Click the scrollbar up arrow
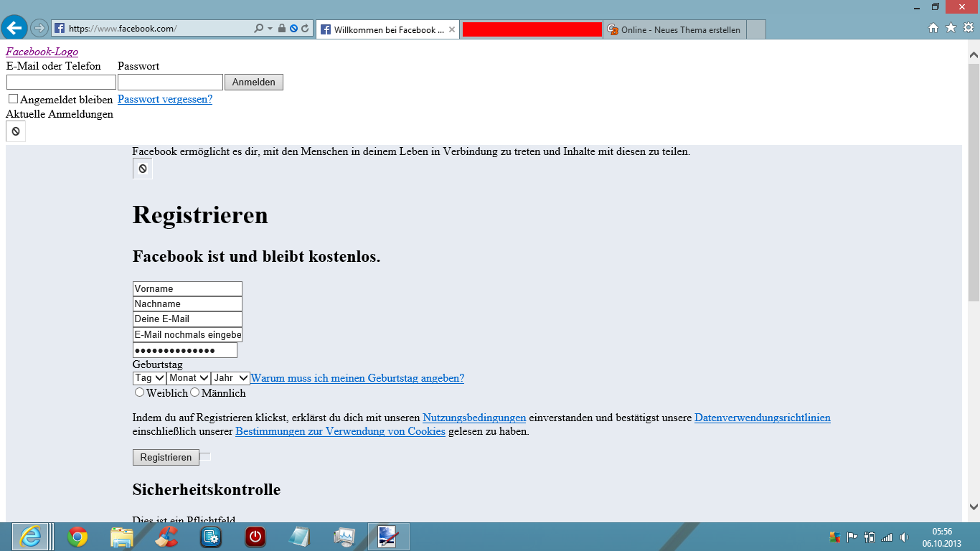Viewport: 980px width, 551px height. coord(974,55)
